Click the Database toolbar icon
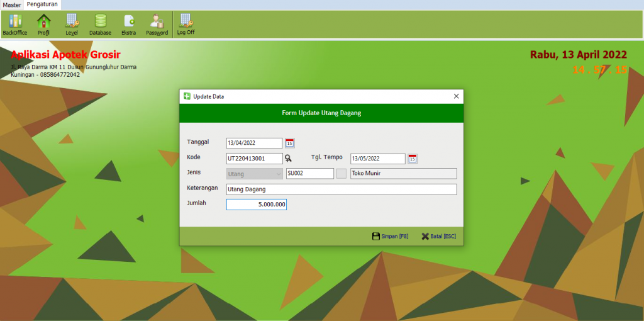Image resolution: width=644 pixels, height=321 pixels. (x=100, y=24)
